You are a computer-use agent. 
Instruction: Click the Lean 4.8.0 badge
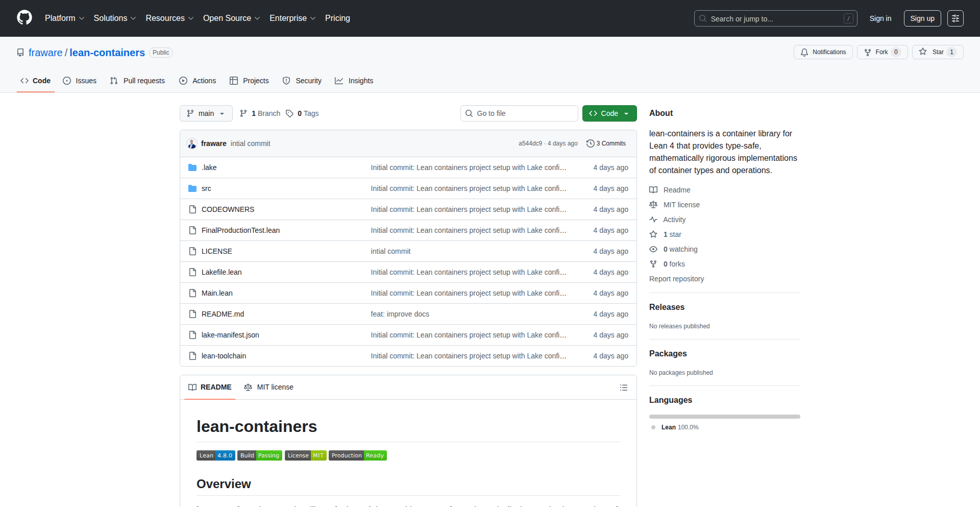tap(215, 455)
